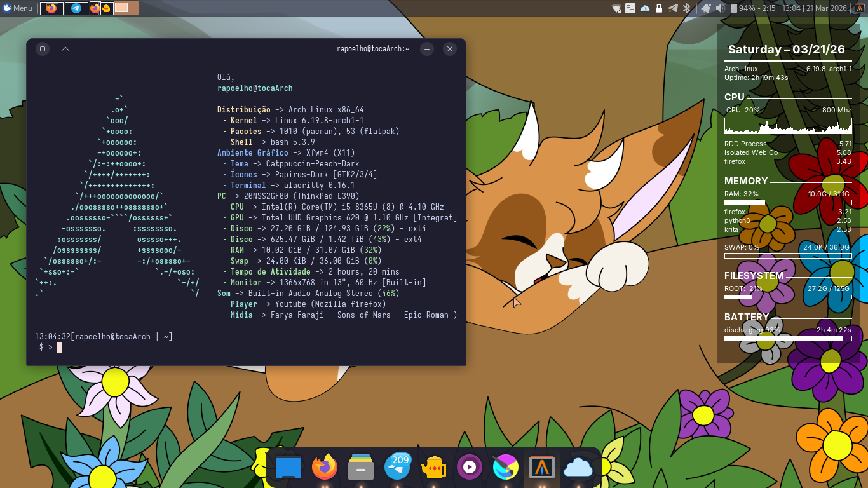
Task: Open Firefox from the bottom dock
Action: coord(325,468)
